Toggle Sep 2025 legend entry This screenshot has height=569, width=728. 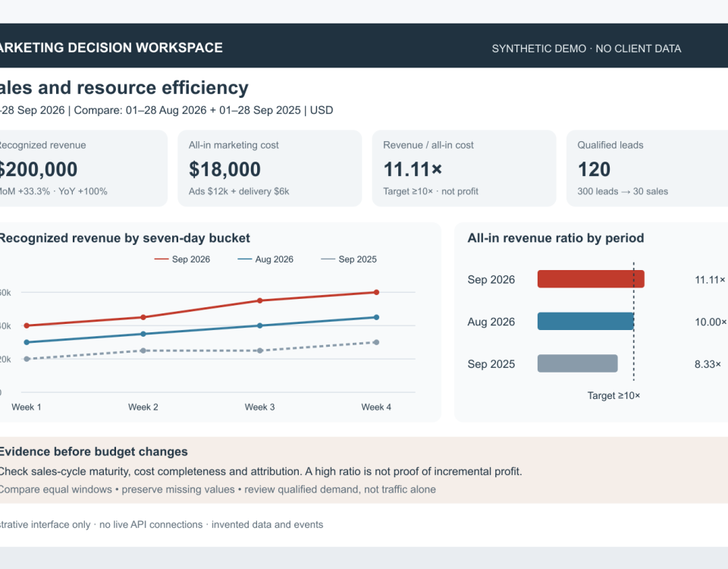(x=349, y=259)
